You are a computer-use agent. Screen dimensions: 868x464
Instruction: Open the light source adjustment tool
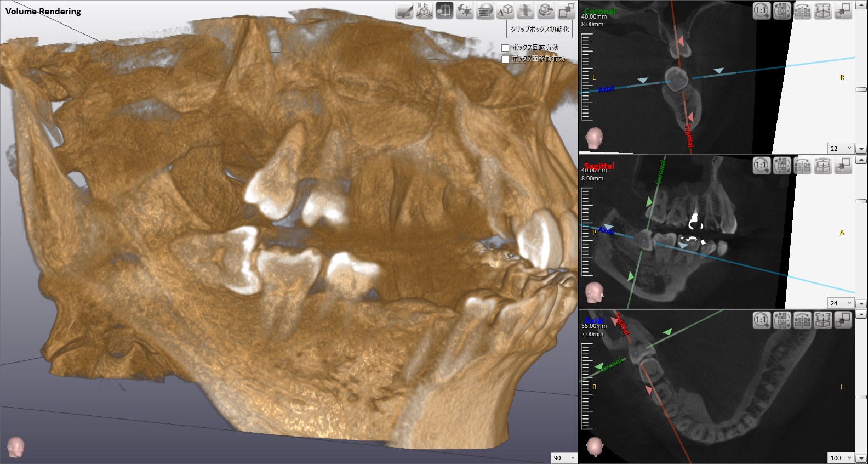pos(465,10)
